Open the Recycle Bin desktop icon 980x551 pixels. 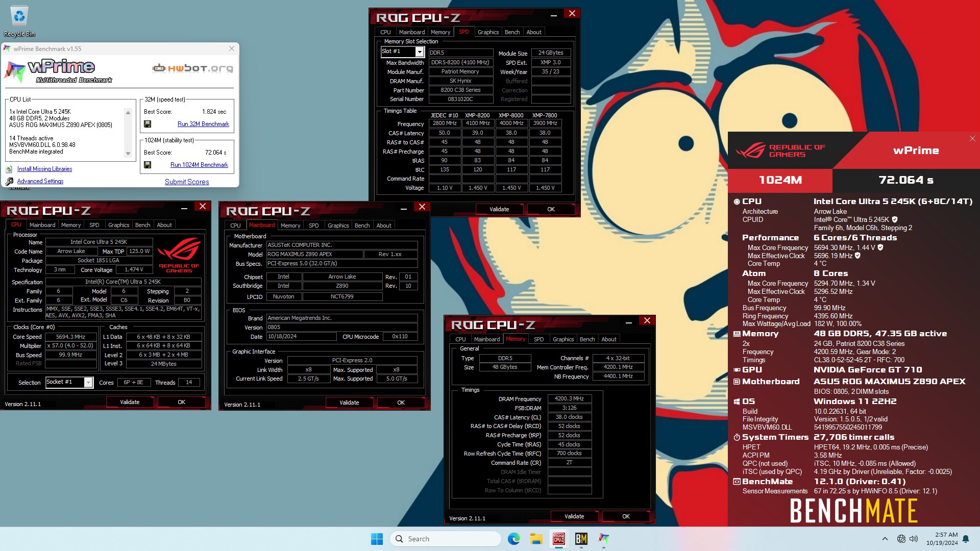tap(19, 21)
